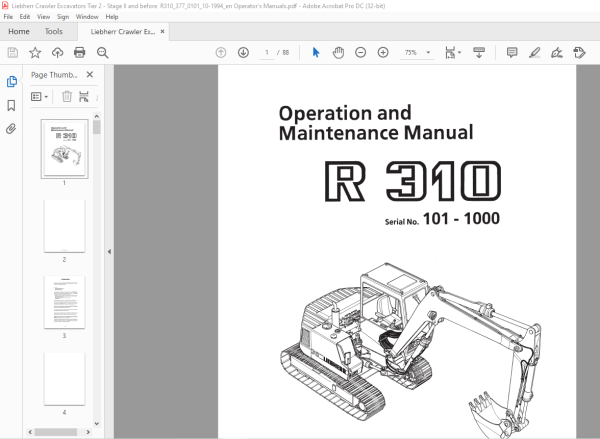Click the Save file icon
Screen dimensions: 600x439
13,52
